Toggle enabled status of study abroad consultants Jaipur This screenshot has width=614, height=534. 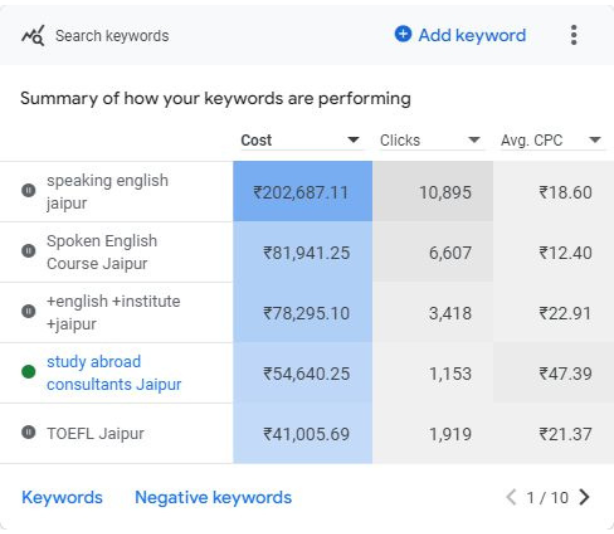[x=29, y=372]
